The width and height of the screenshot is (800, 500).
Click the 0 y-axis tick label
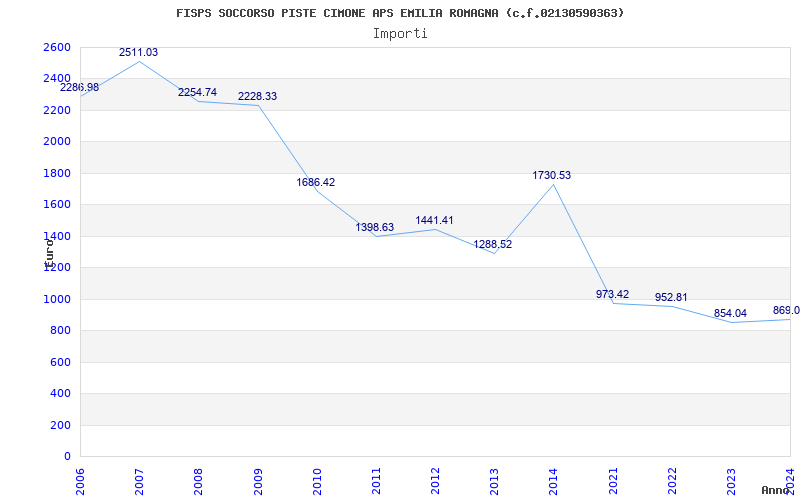click(x=67, y=457)
